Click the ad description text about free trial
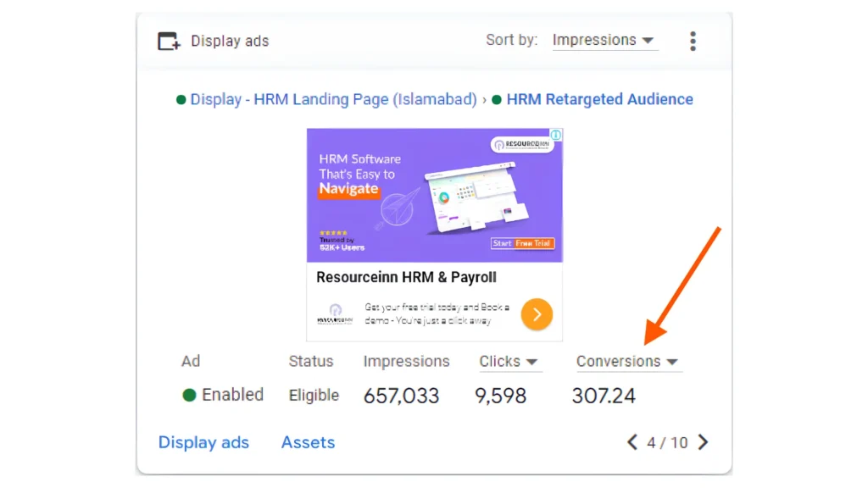 437,313
